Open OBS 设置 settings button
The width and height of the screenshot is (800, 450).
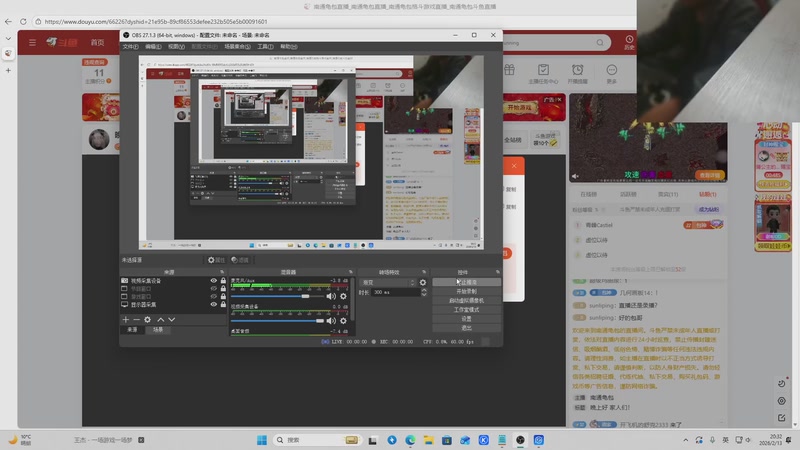pos(466,319)
